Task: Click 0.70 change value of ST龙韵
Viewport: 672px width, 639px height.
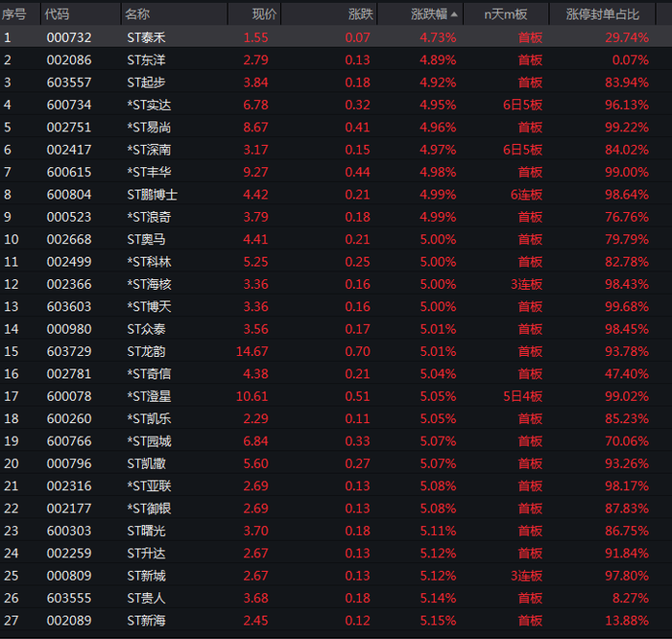Action: (357, 351)
